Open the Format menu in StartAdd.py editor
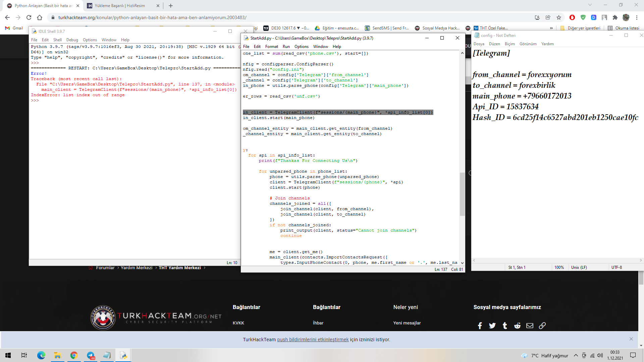The width and height of the screenshot is (644, 362). click(x=272, y=47)
